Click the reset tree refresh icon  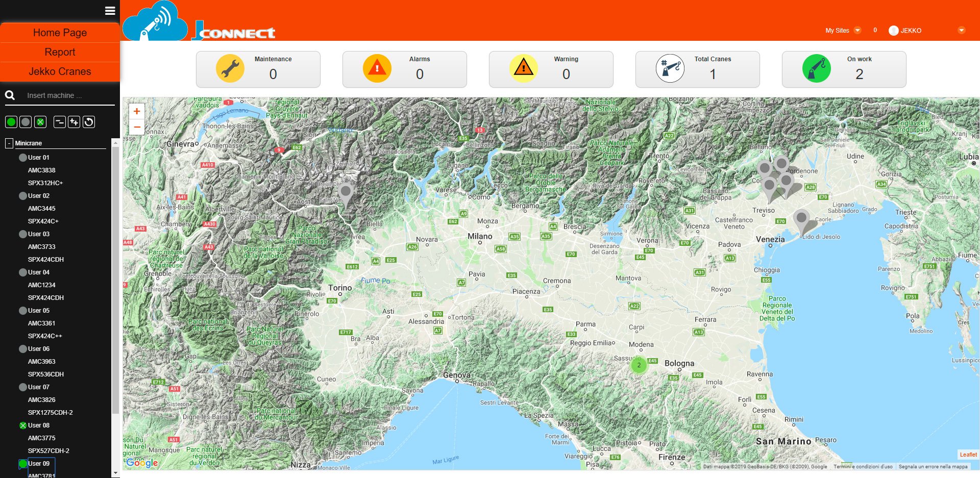[x=89, y=122]
